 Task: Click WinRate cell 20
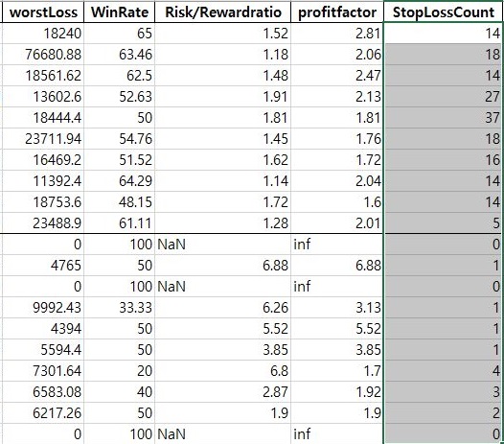(x=119, y=371)
